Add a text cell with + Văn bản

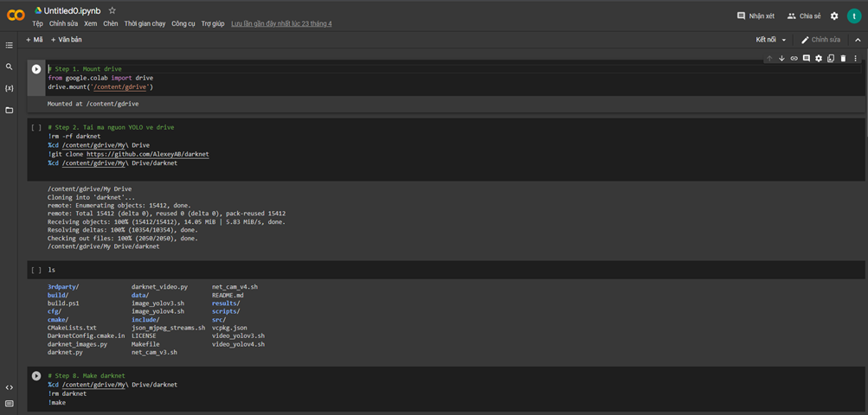point(67,40)
